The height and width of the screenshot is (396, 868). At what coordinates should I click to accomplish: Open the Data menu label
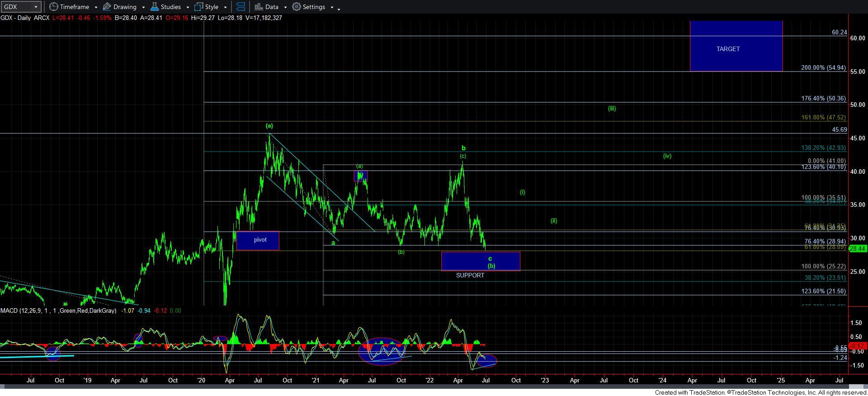click(272, 7)
